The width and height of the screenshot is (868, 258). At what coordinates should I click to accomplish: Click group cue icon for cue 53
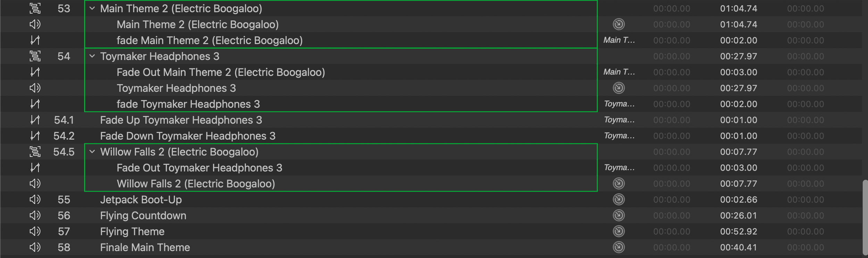[35, 8]
